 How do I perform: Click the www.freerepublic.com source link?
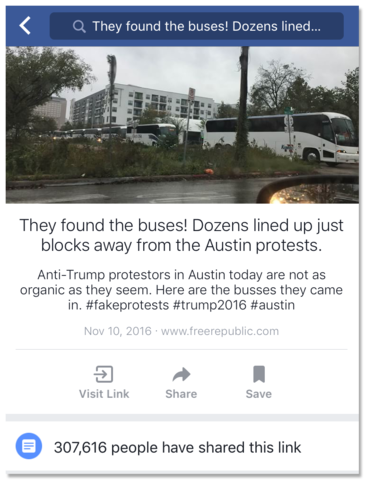220,331
